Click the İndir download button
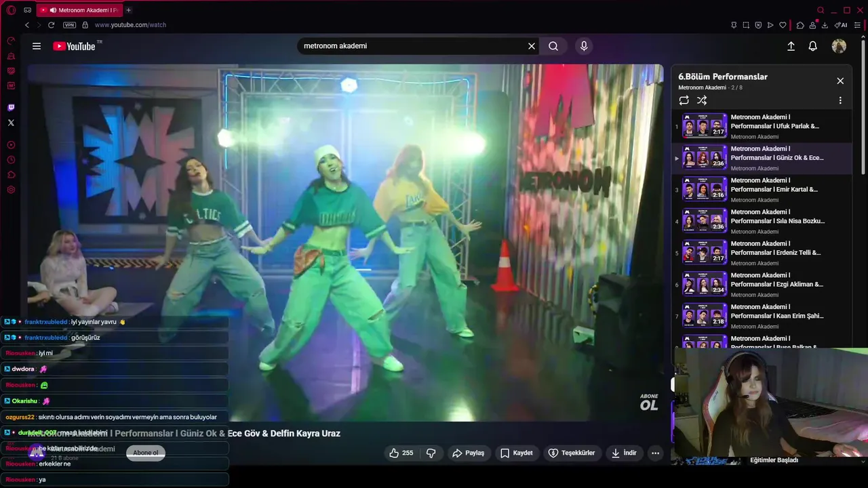This screenshot has width=868, height=488. pos(624,453)
